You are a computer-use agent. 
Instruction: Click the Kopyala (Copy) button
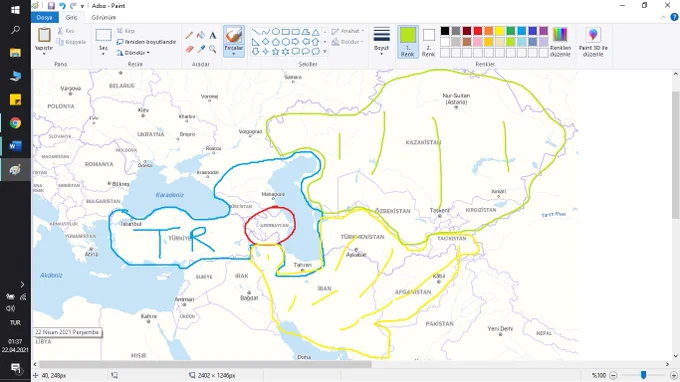72,42
